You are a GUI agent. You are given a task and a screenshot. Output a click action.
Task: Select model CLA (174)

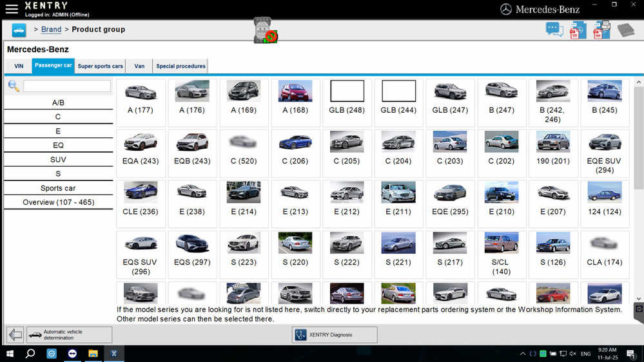pyautogui.click(x=605, y=254)
